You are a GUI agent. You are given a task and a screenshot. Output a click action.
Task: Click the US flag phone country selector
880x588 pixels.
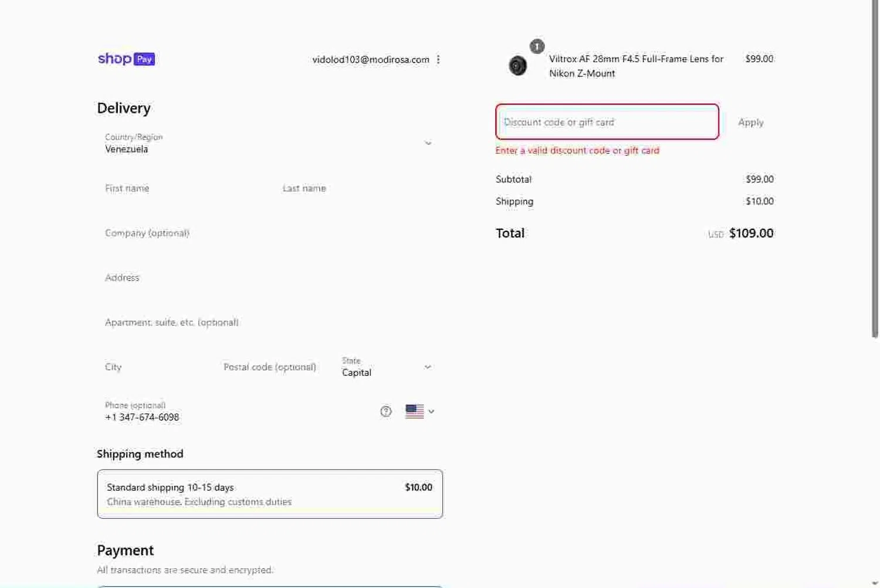point(419,411)
